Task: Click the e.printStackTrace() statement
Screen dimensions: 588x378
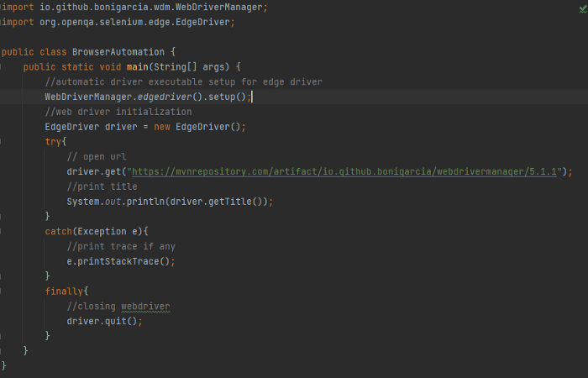Action: (121, 261)
